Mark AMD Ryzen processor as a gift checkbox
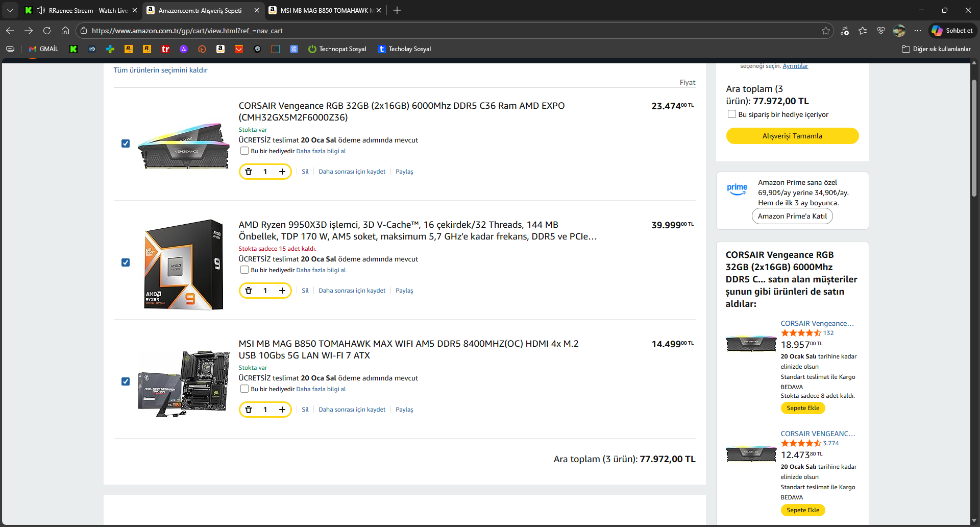The width and height of the screenshot is (980, 527). tap(244, 270)
